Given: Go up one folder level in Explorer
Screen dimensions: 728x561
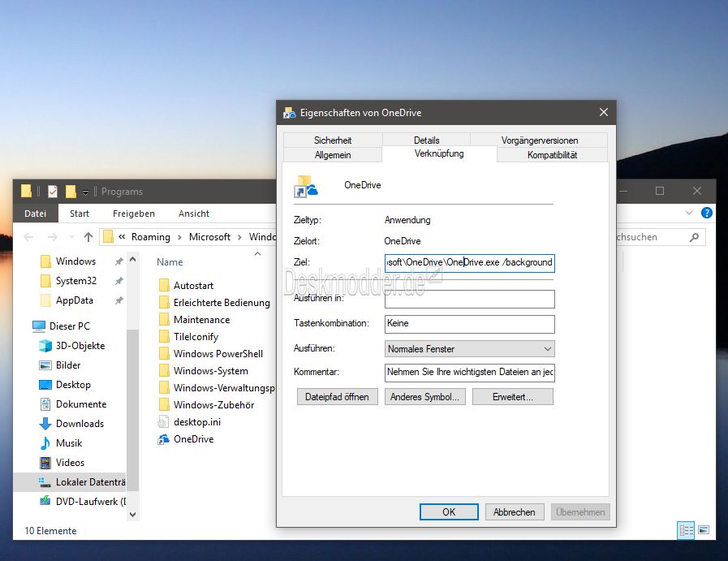Looking at the screenshot, I should [x=88, y=237].
